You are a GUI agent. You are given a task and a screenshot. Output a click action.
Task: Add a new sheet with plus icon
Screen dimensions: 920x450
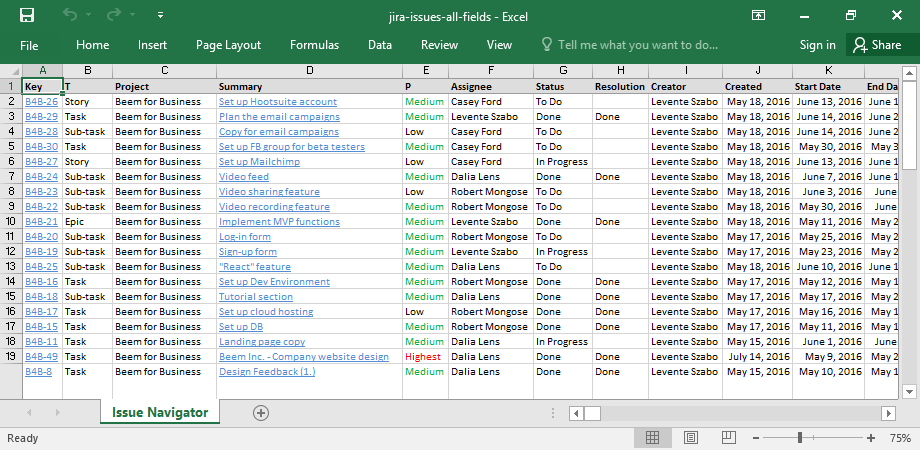click(261, 413)
